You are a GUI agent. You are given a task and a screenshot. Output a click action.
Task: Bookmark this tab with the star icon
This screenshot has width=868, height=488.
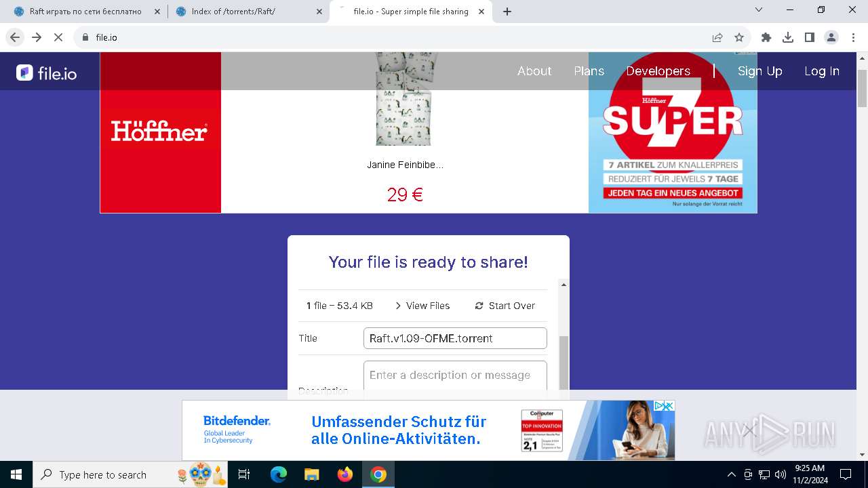tap(739, 37)
